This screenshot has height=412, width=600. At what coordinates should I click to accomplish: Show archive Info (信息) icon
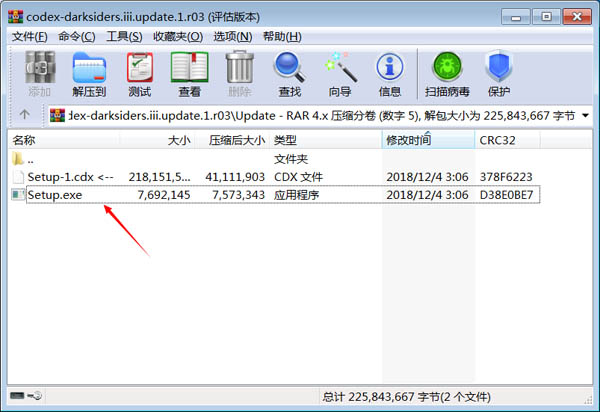[390, 73]
